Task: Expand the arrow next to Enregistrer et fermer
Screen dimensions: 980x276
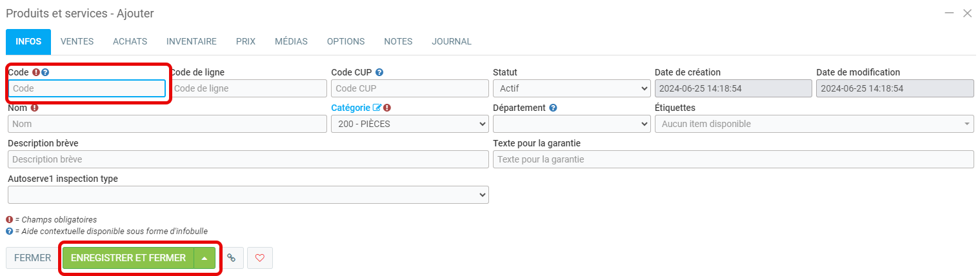Action: click(205, 258)
